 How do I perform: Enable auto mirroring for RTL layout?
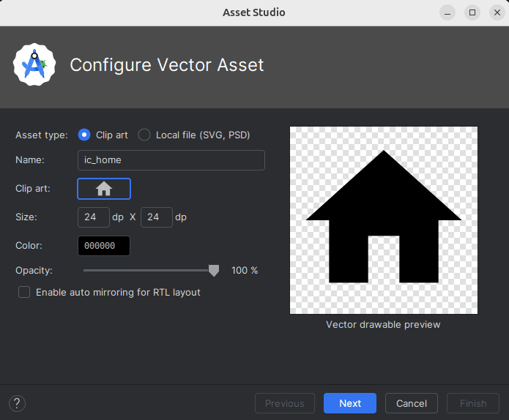(24, 292)
